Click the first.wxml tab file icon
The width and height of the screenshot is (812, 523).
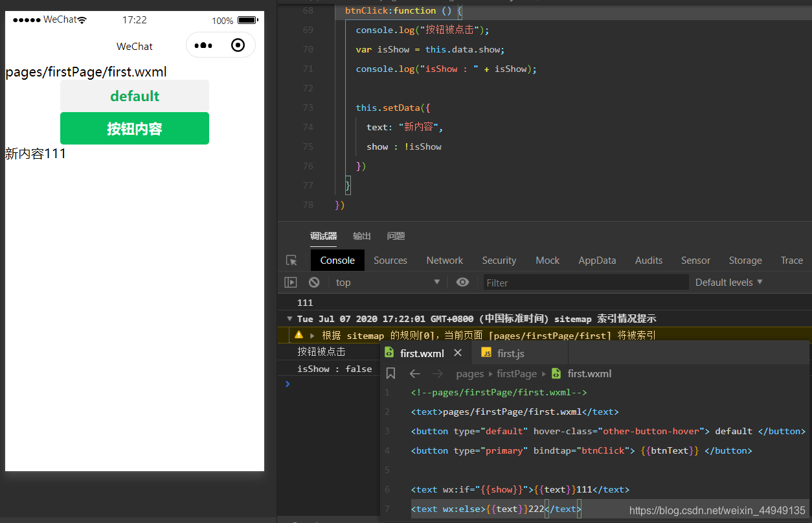pos(389,353)
